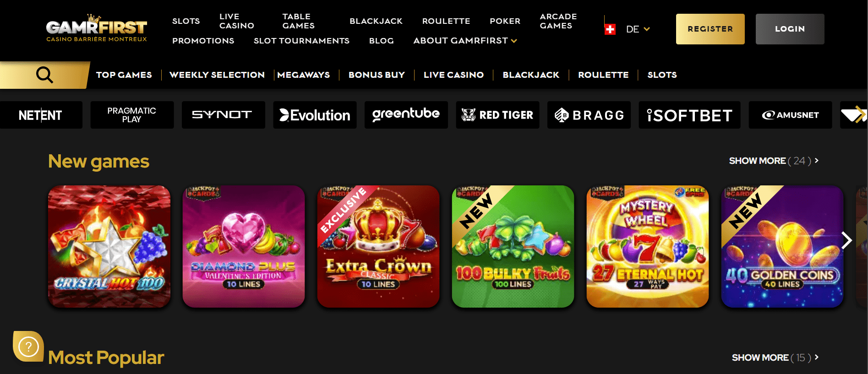Screen dimensions: 868x374
Task: Expand the provider list arrow
Action: pyautogui.click(x=854, y=115)
